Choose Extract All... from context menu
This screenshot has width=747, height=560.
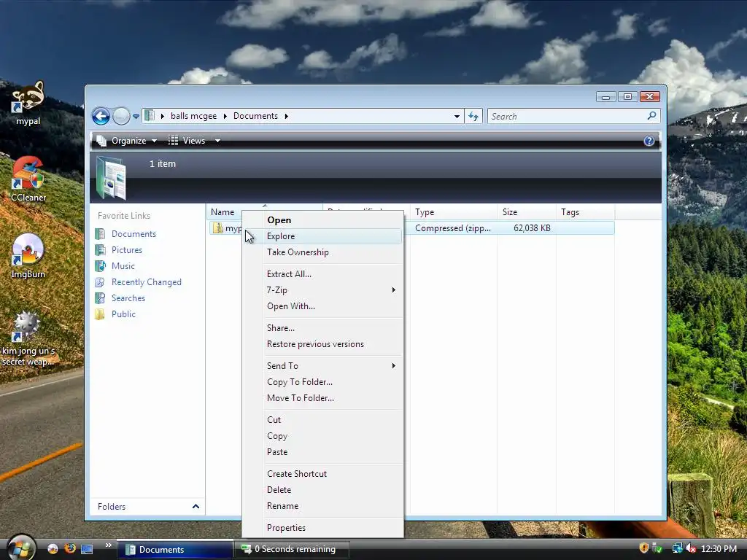[x=323, y=274]
